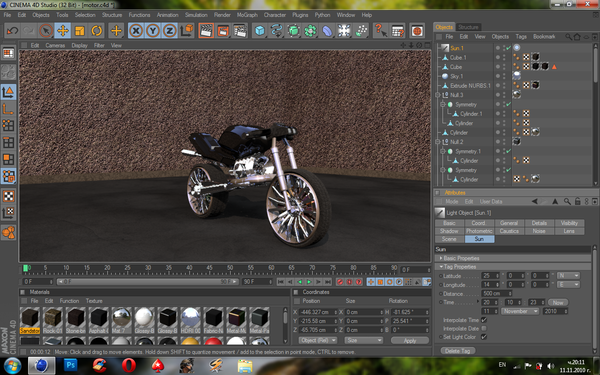Select the HDRI material swatch
This screenshot has height=375, width=600.
coord(190,320)
